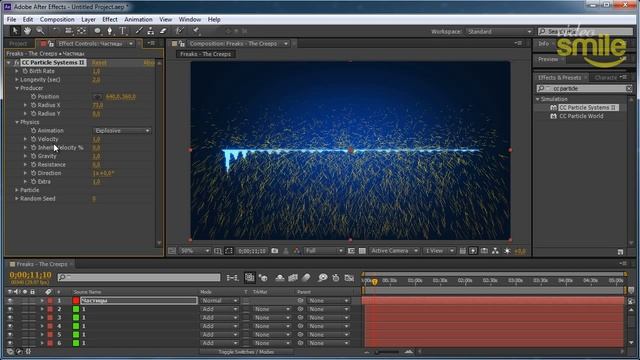Open the magnification 50% dropdown
The width and height of the screenshot is (640, 360).
194,251
